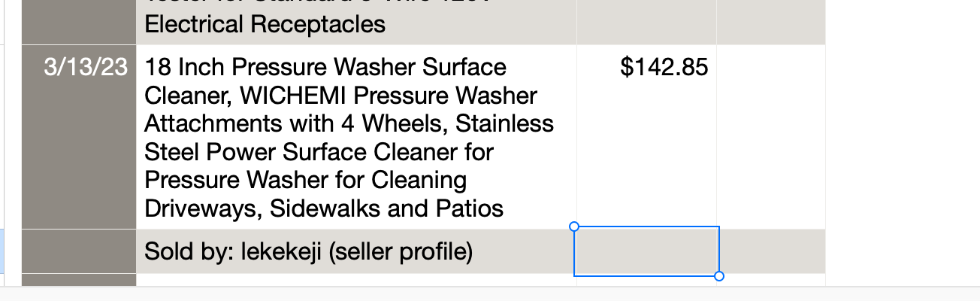Select the Sold by: lekekeji cell
This screenshot has width=980, height=301.
[356, 251]
